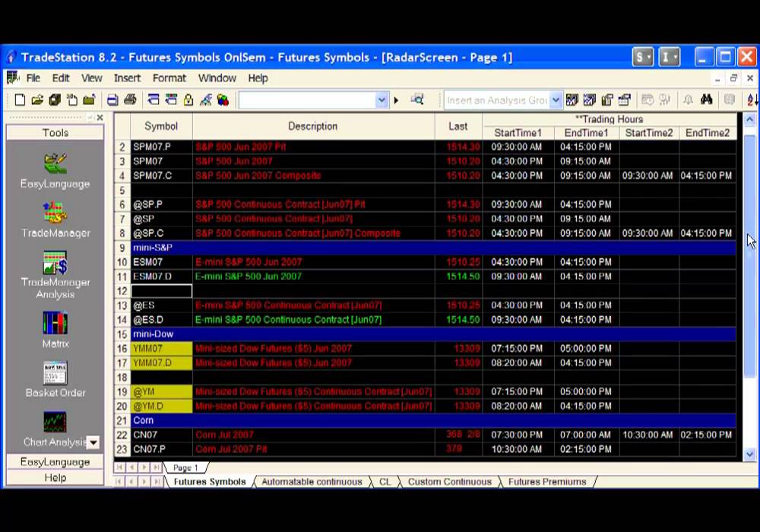Select the @SP.C symbol cell

(x=161, y=233)
